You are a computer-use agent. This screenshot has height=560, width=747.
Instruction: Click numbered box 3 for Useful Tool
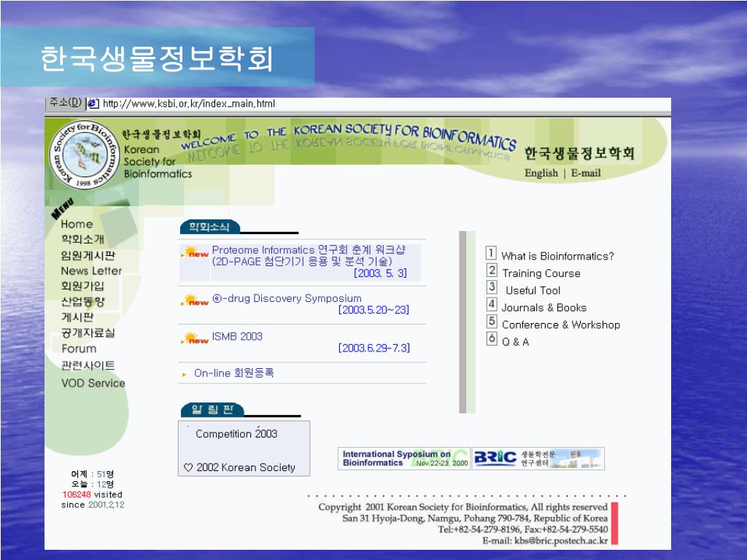[x=491, y=287]
